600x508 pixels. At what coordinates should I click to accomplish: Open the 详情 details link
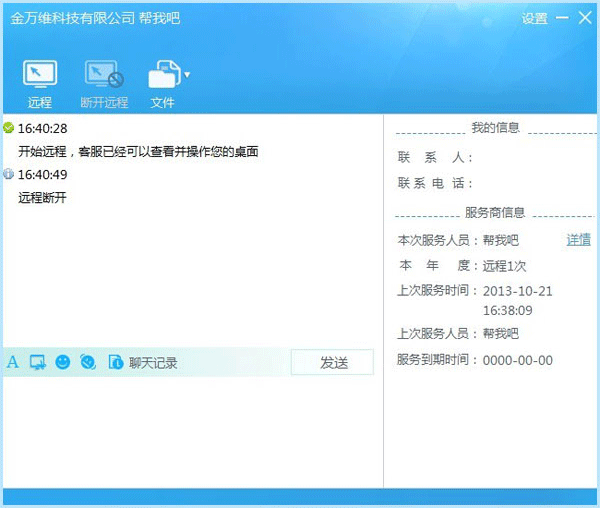tap(578, 240)
